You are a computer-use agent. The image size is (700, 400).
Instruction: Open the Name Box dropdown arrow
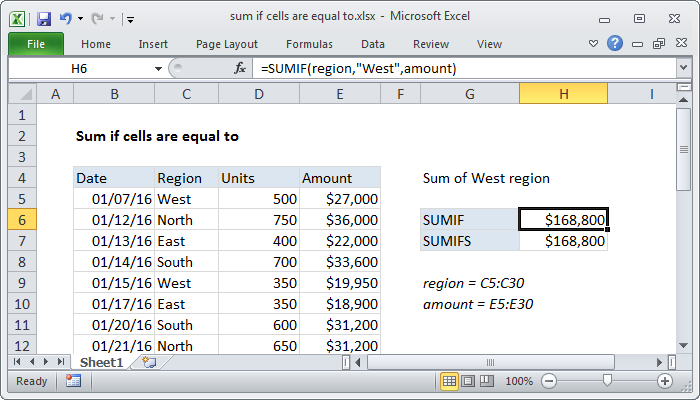pos(157,68)
